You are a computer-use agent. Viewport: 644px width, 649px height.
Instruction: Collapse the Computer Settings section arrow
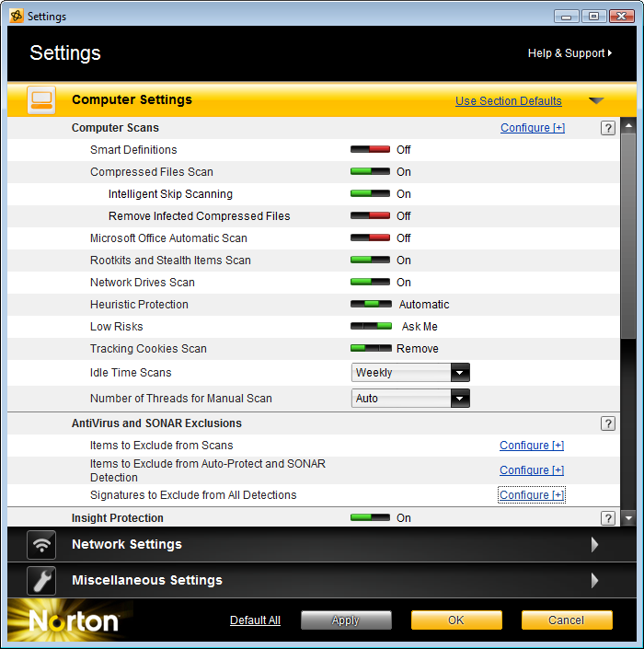tap(596, 100)
